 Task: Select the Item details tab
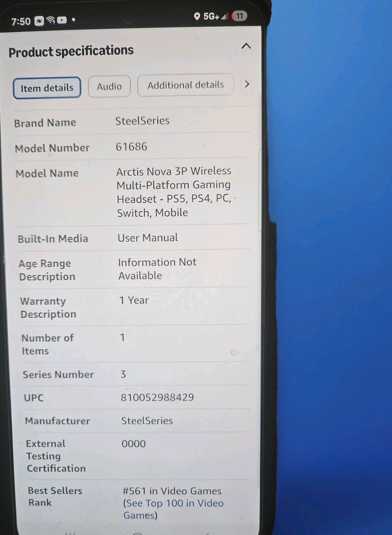click(47, 88)
